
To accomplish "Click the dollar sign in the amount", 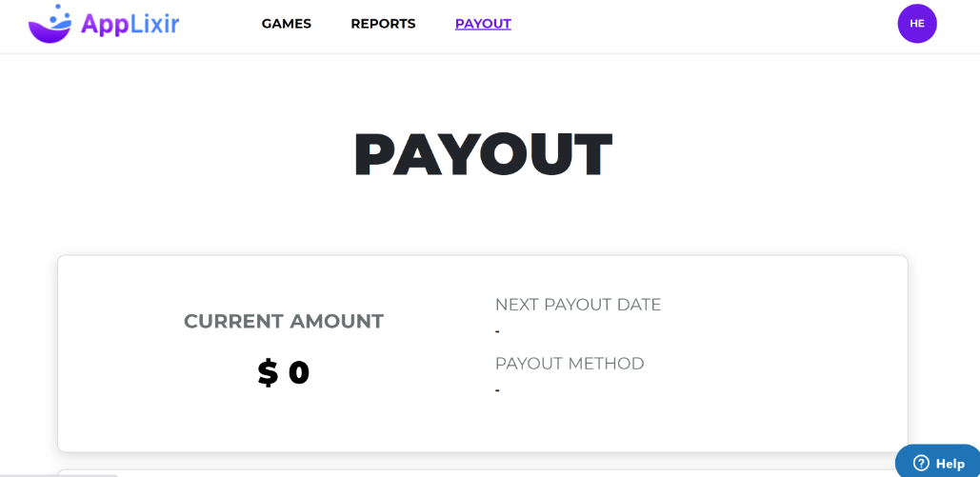I will coord(268,372).
